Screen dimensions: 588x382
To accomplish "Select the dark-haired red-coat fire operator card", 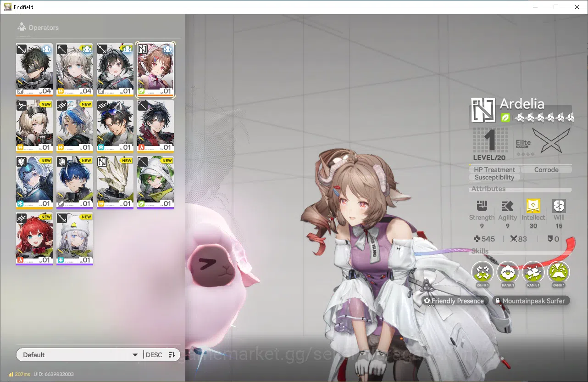I will click(155, 126).
